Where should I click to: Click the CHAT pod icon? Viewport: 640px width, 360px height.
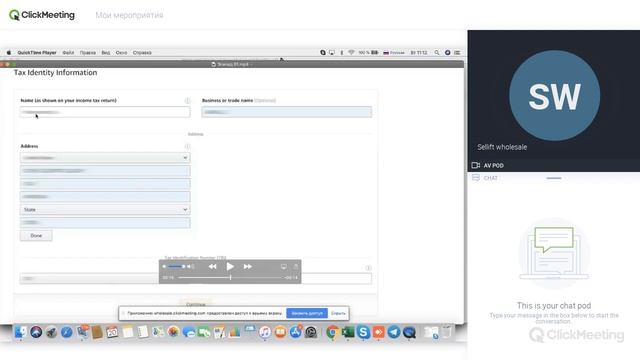(476, 178)
